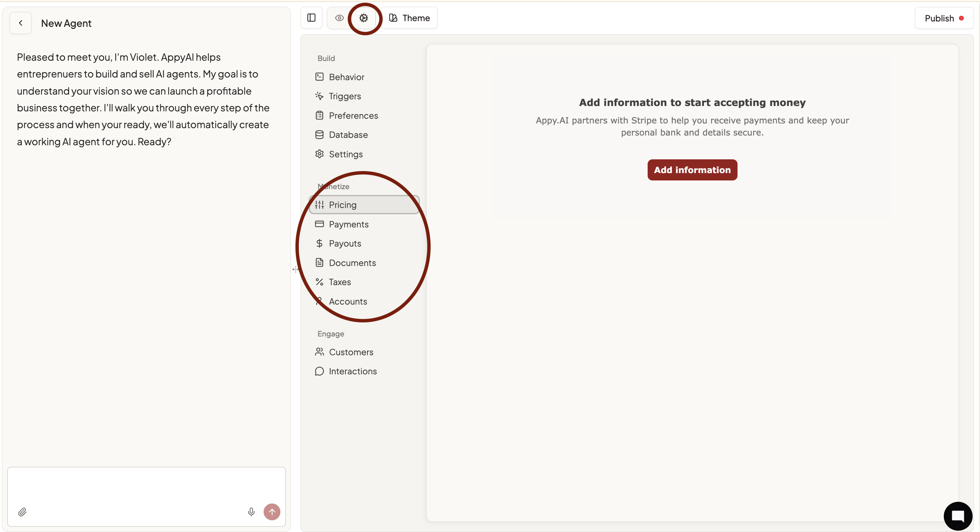Select the Pricing menu item
The height and width of the screenshot is (532, 980).
pos(342,205)
